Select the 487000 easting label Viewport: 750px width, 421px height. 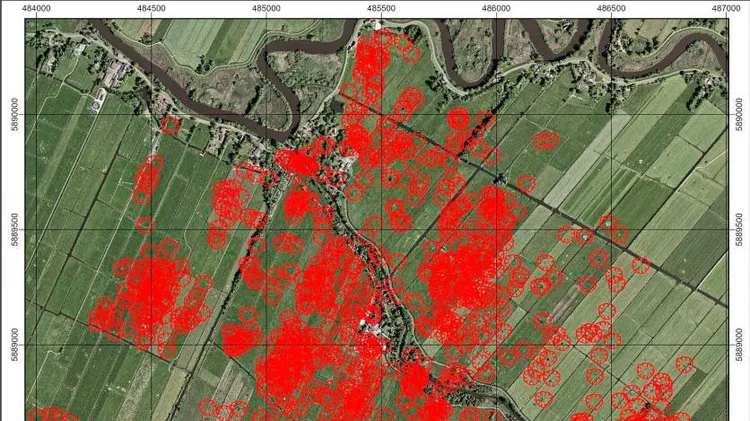[x=726, y=8]
